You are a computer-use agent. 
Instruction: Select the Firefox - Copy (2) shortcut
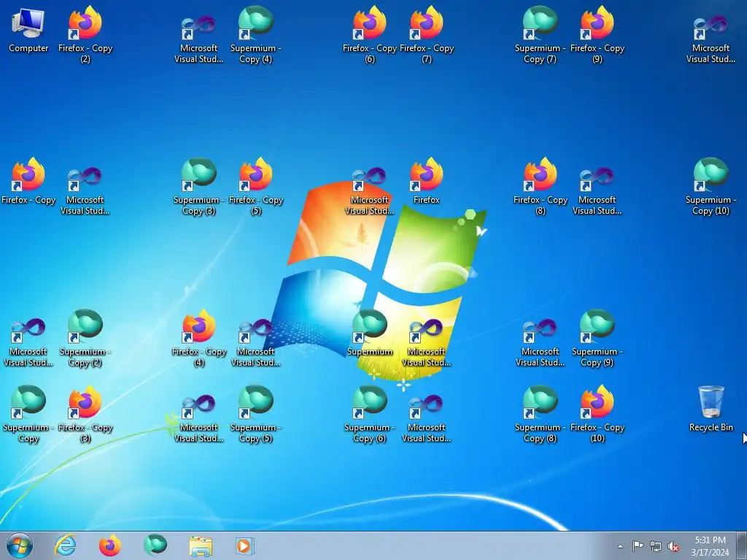[x=85, y=35]
